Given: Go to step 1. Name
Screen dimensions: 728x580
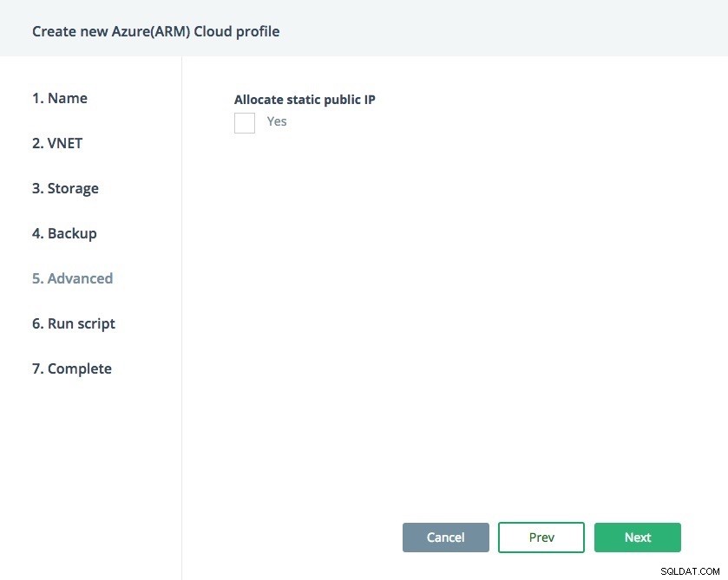Looking at the screenshot, I should [x=60, y=98].
